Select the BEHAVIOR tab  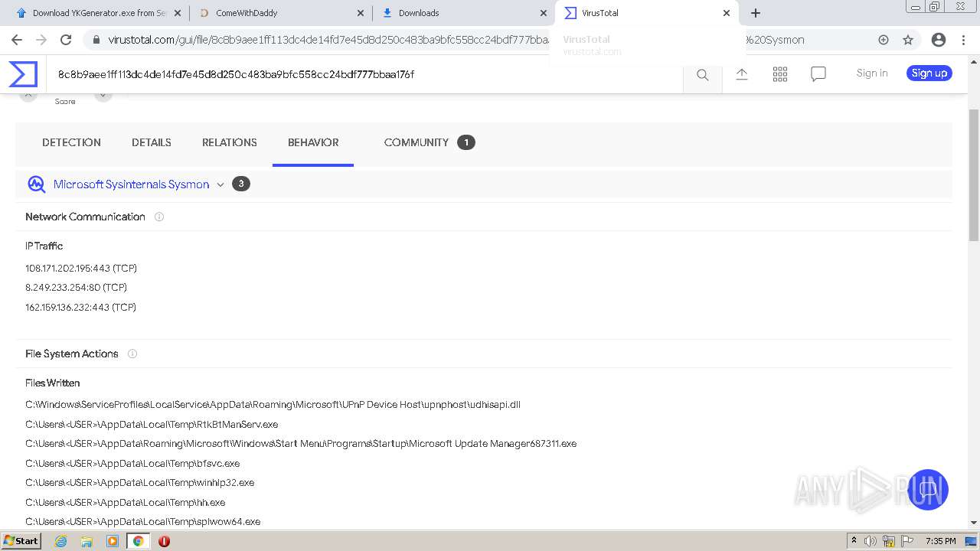click(313, 142)
